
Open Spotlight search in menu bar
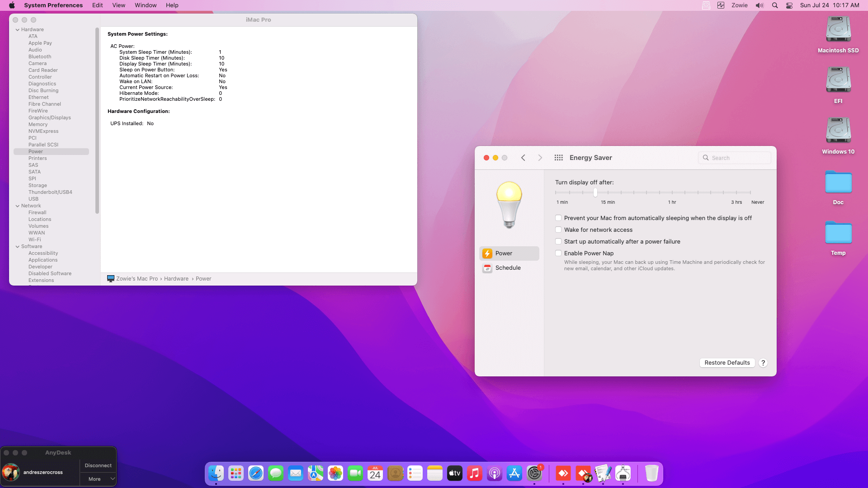(x=775, y=5)
